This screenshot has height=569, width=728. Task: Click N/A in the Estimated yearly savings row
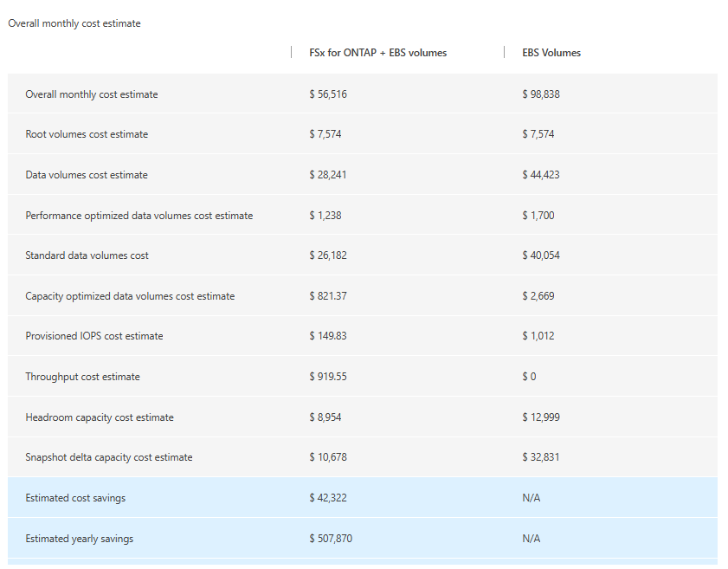[x=532, y=539]
